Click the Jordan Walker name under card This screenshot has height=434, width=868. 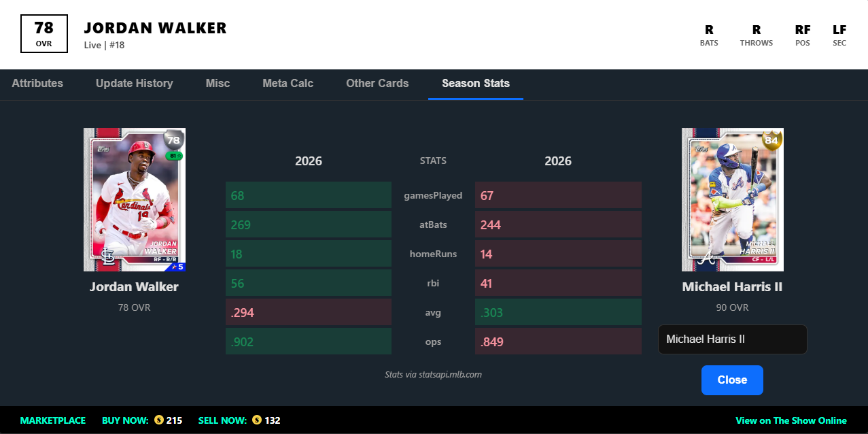pos(134,287)
